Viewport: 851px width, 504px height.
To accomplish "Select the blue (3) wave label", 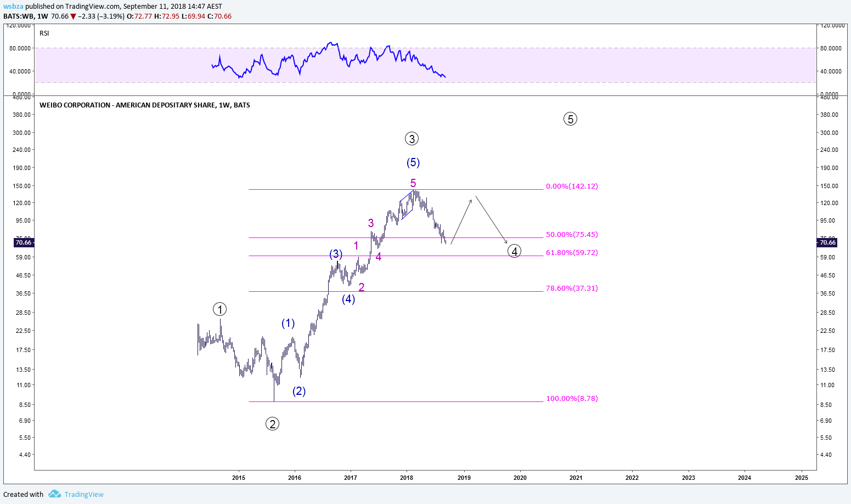I will (336, 254).
